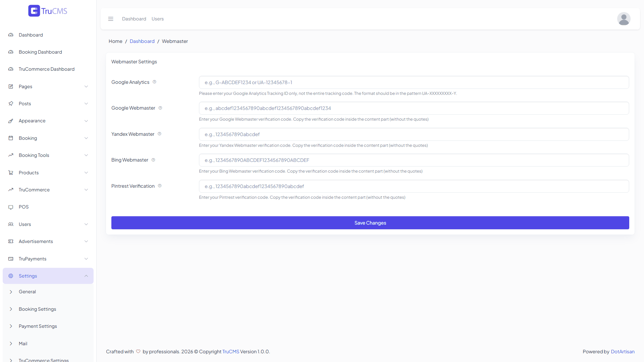Screen dimensions: 644x362
Task: Click the Save Changes button
Action: (x=370, y=223)
